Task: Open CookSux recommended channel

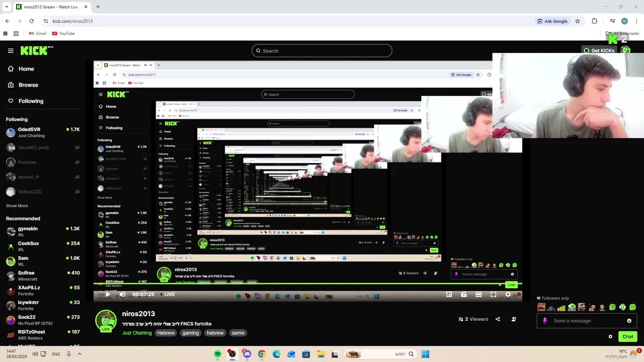Action: (x=43, y=246)
